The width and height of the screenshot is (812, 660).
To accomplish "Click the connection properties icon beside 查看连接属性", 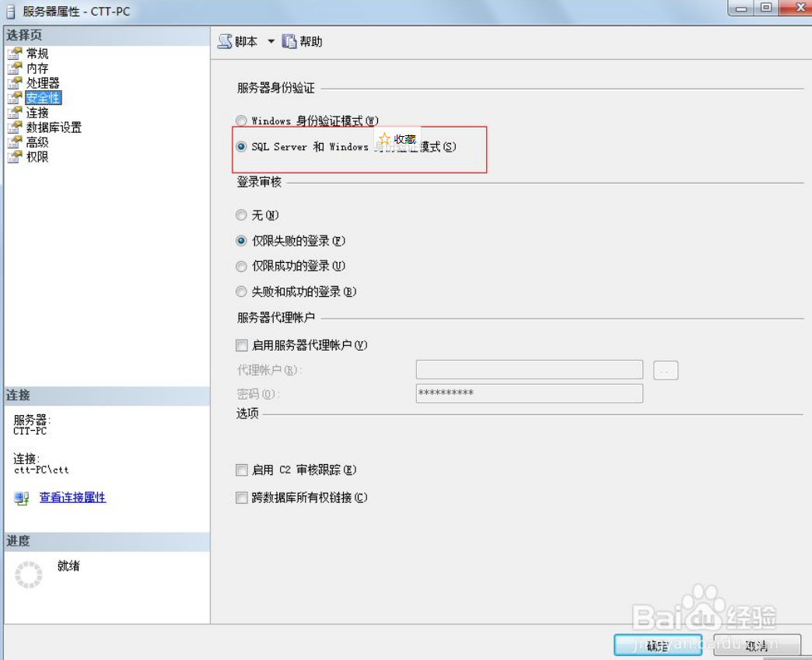I will [22, 498].
